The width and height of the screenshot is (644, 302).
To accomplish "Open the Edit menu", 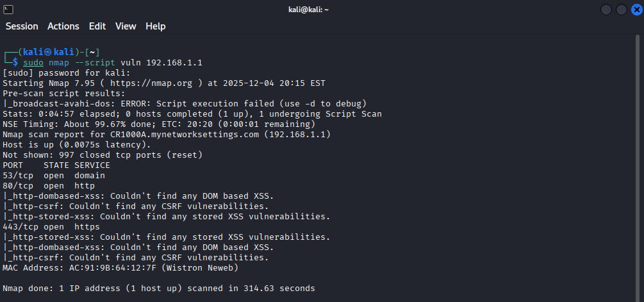I will [97, 26].
